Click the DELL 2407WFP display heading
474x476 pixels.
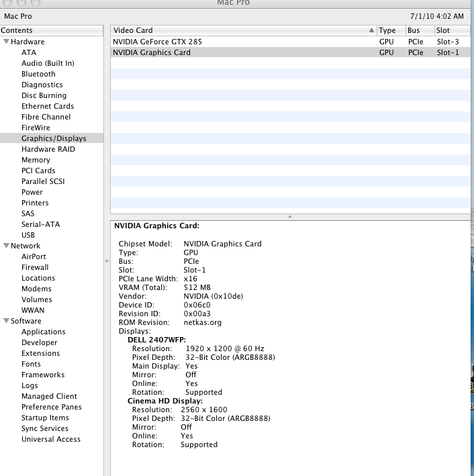[x=156, y=340]
